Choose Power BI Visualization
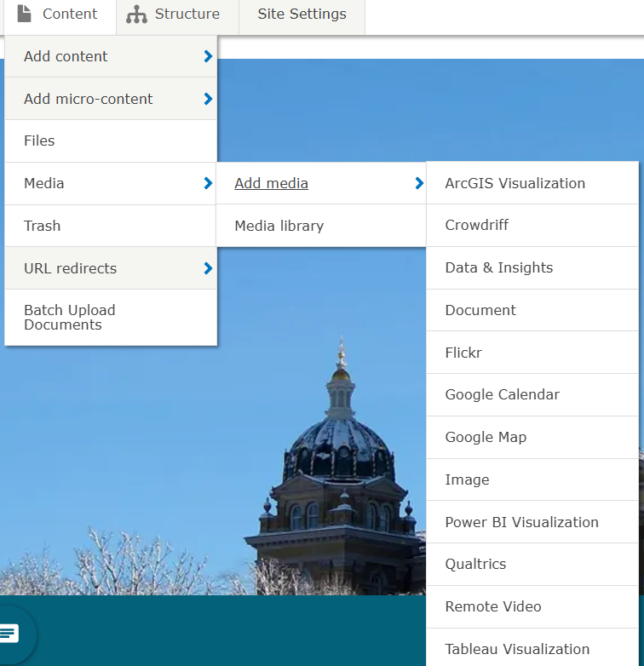 pyautogui.click(x=521, y=522)
